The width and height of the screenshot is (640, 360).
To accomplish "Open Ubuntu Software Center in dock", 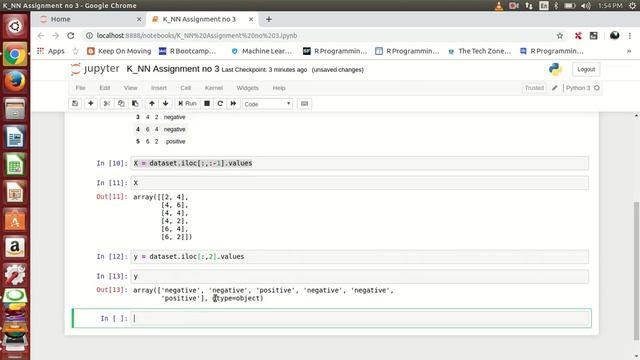I will (15, 220).
